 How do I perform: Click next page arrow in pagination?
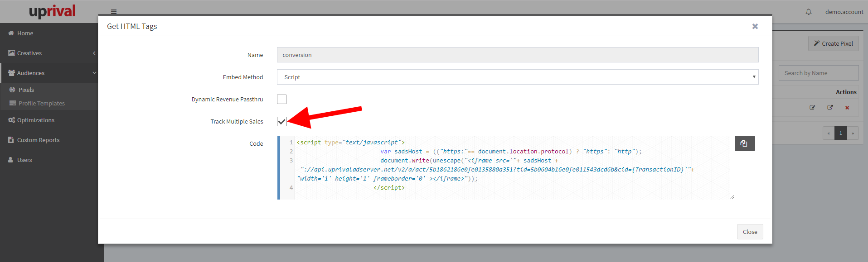[853, 133]
